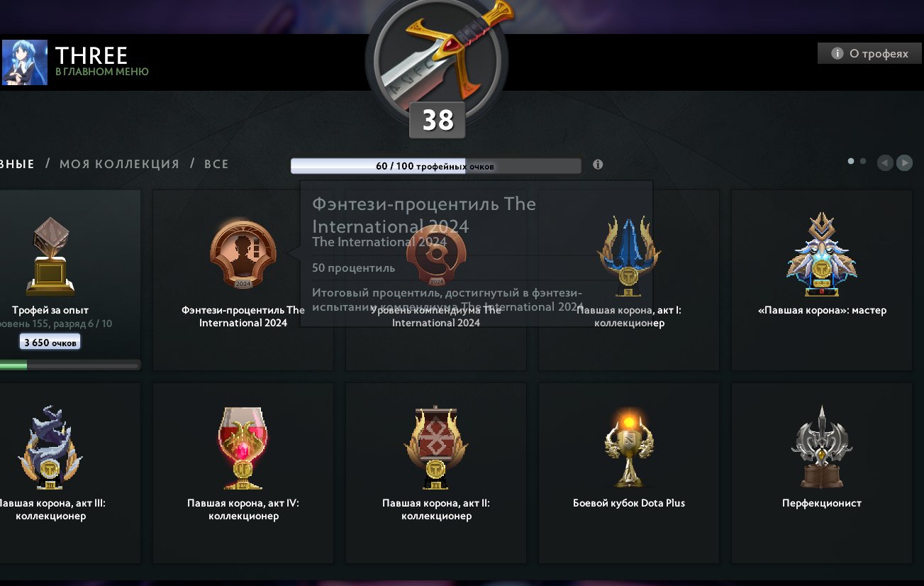Viewport: 924px width, 586px height.
Task: Select the Боевой кубок Dota Plus trophy
Action: (628, 473)
